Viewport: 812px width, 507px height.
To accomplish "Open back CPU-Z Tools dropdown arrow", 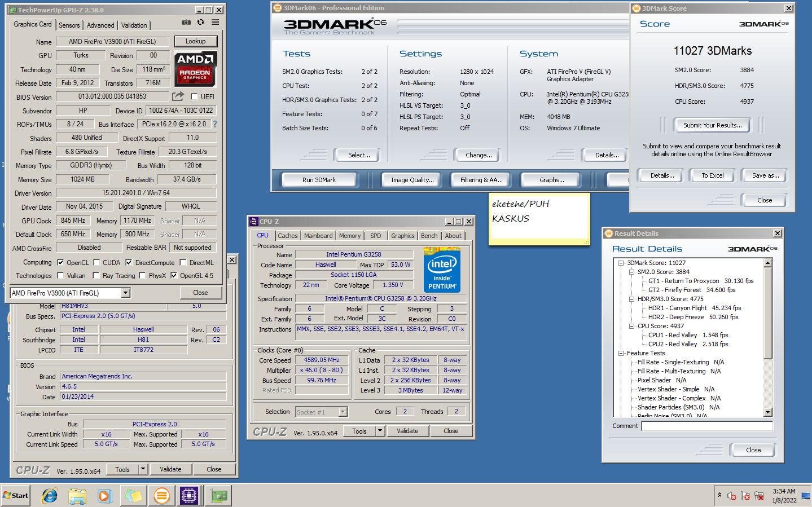I will coord(143,469).
